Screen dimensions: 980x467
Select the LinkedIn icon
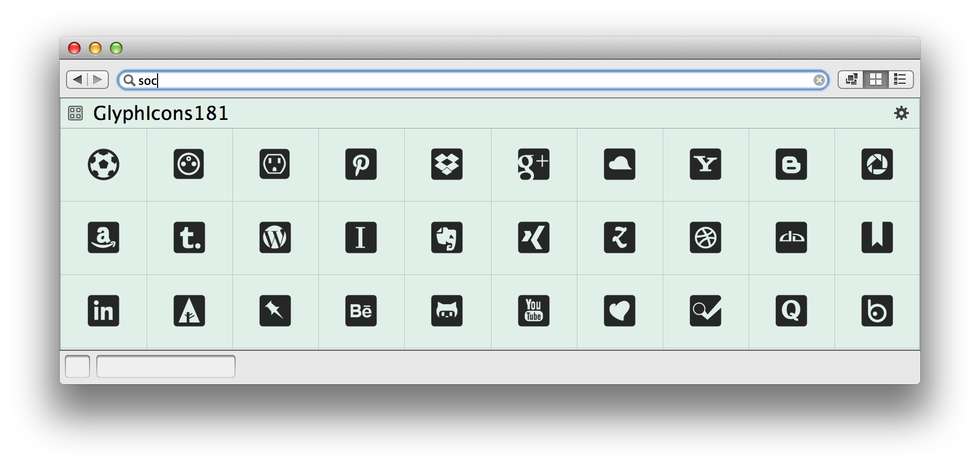pyautogui.click(x=103, y=311)
